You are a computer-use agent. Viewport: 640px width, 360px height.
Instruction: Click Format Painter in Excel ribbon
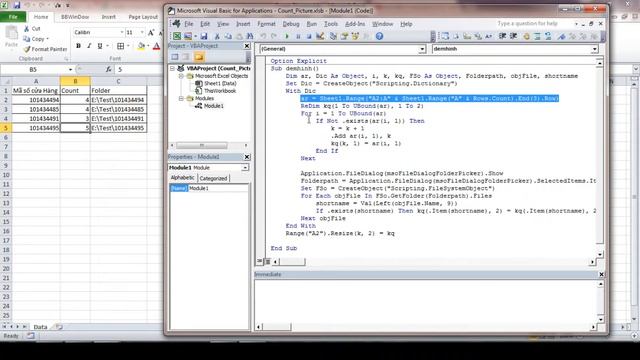(45, 49)
